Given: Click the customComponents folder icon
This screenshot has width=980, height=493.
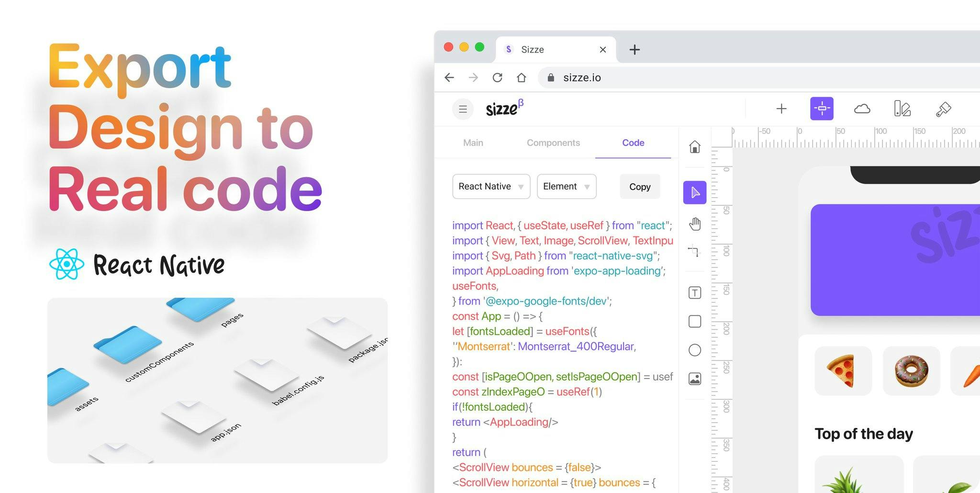Looking at the screenshot, I should click(127, 345).
